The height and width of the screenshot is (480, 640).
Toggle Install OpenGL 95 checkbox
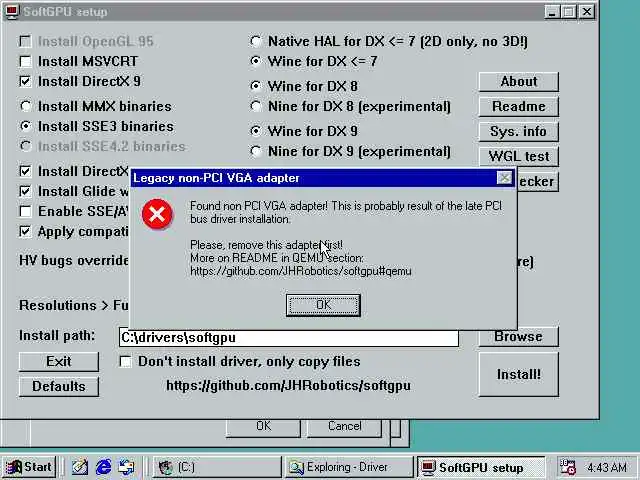pos(25,41)
